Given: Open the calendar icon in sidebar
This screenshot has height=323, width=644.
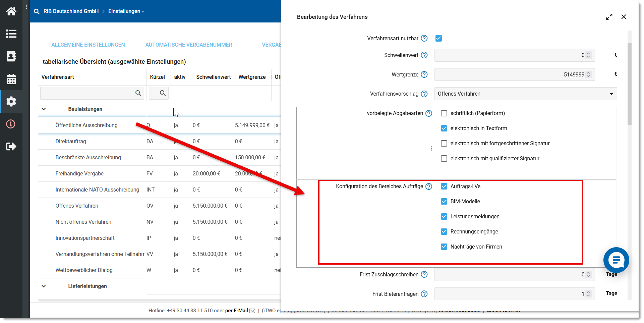Looking at the screenshot, I should coord(11,79).
